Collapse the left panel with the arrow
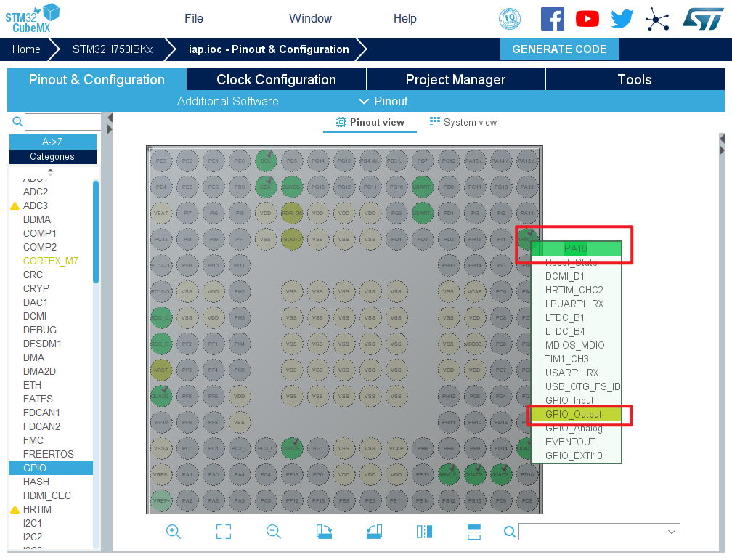This screenshot has height=560, width=732. pos(110,123)
